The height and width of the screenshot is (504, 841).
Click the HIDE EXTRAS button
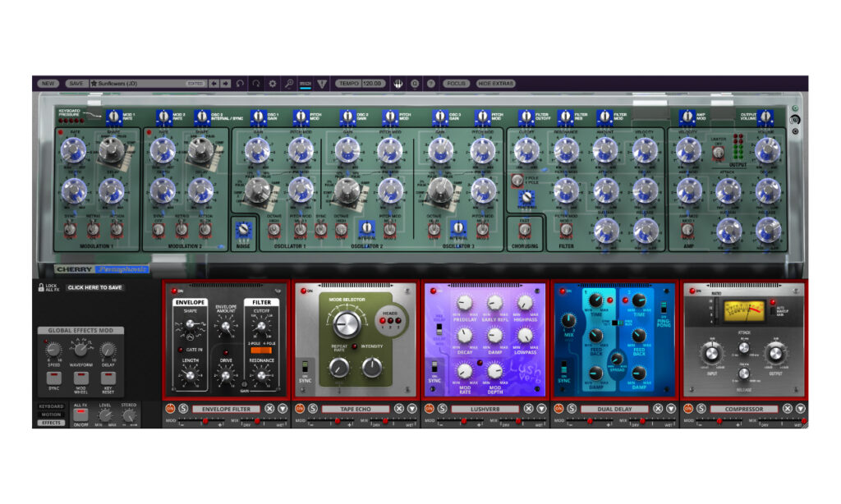point(495,84)
